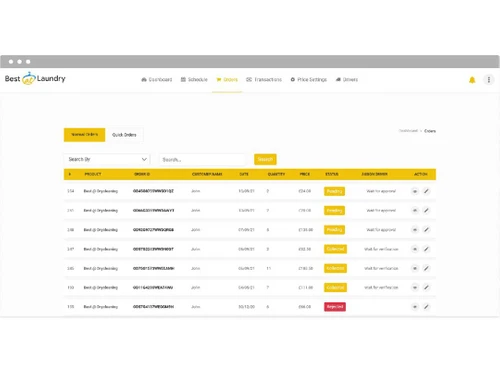Open the three-dot options menu
Screen dimensions: 500x375
coord(489,80)
